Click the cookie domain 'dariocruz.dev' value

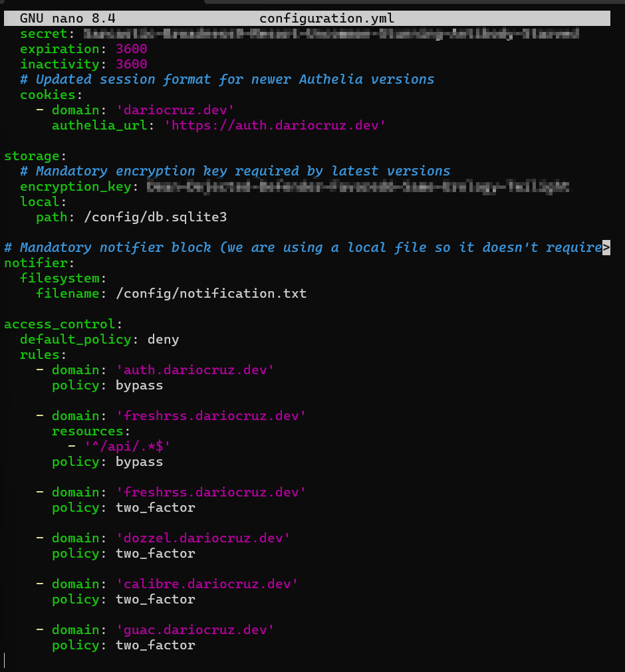176,110
